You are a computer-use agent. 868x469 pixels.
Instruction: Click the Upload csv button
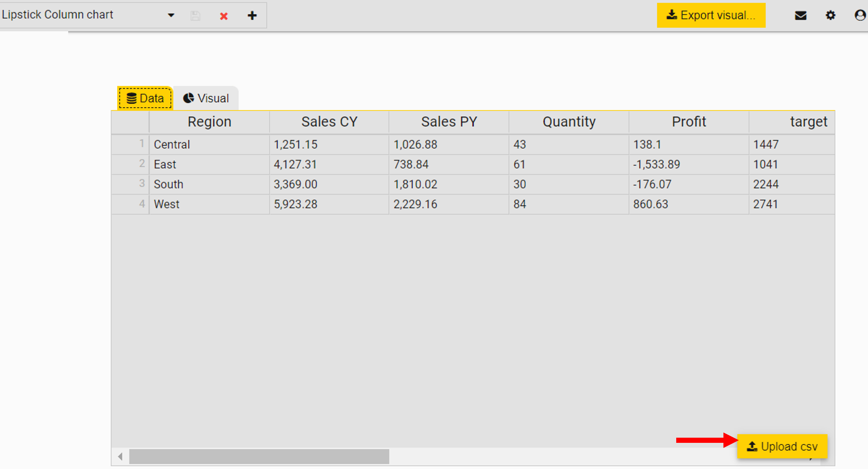(783, 446)
